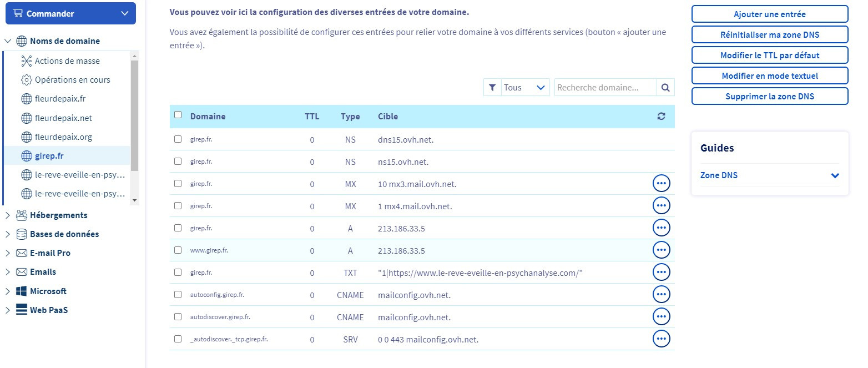Open the three-dots menu for the SRV record

(661, 339)
